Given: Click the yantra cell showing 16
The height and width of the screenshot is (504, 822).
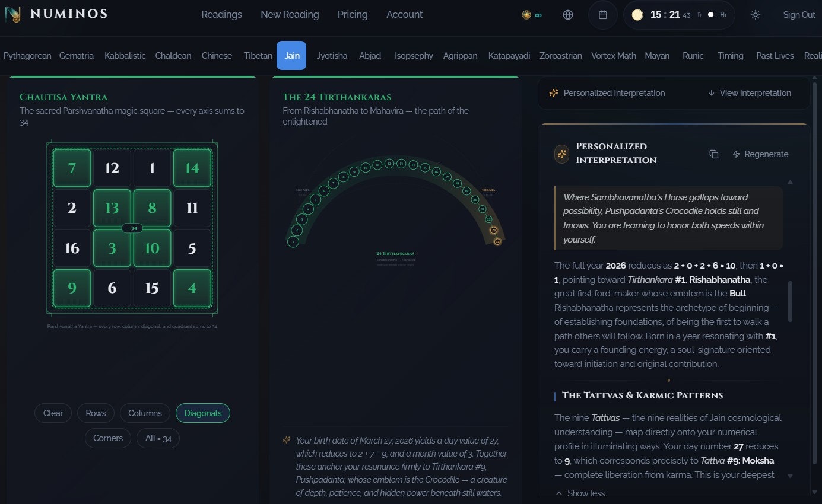Looking at the screenshot, I should click(72, 248).
